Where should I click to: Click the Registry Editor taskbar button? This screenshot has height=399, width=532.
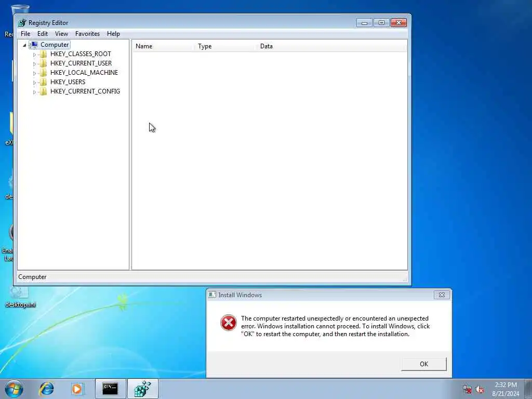click(x=143, y=389)
